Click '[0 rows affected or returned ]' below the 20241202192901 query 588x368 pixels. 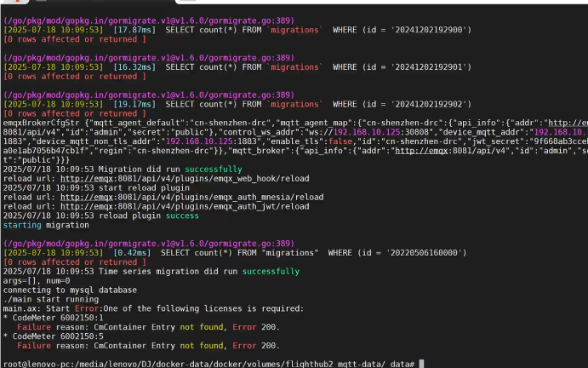coord(75,76)
